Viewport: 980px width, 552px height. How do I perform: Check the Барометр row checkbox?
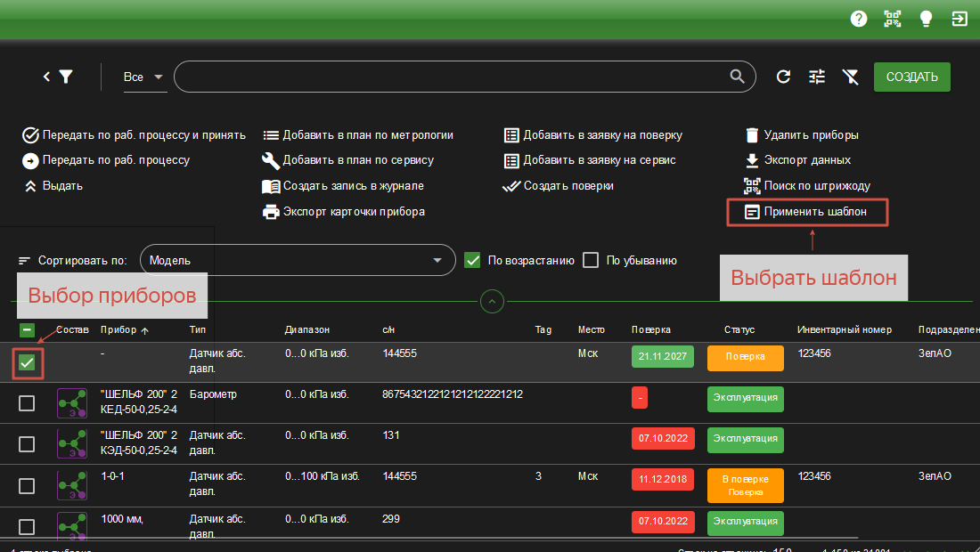[x=27, y=403]
